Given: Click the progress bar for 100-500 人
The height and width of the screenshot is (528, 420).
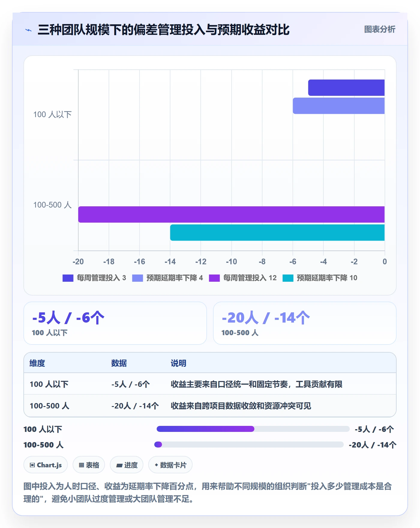Looking at the screenshot, I should tap(249, 445).
